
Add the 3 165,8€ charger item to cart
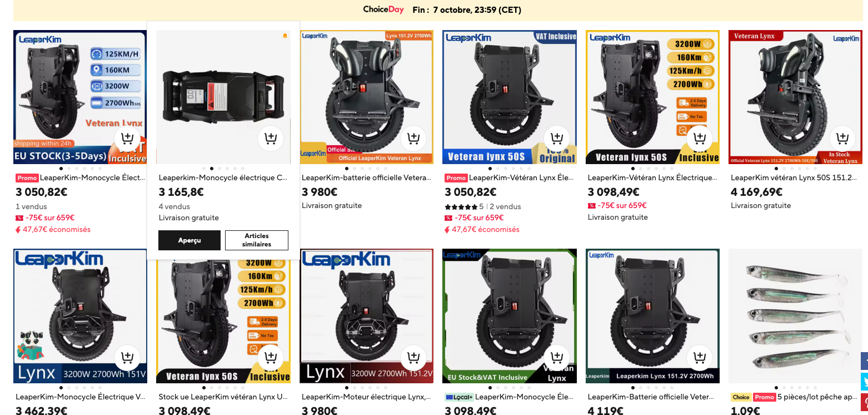point(271,138)
